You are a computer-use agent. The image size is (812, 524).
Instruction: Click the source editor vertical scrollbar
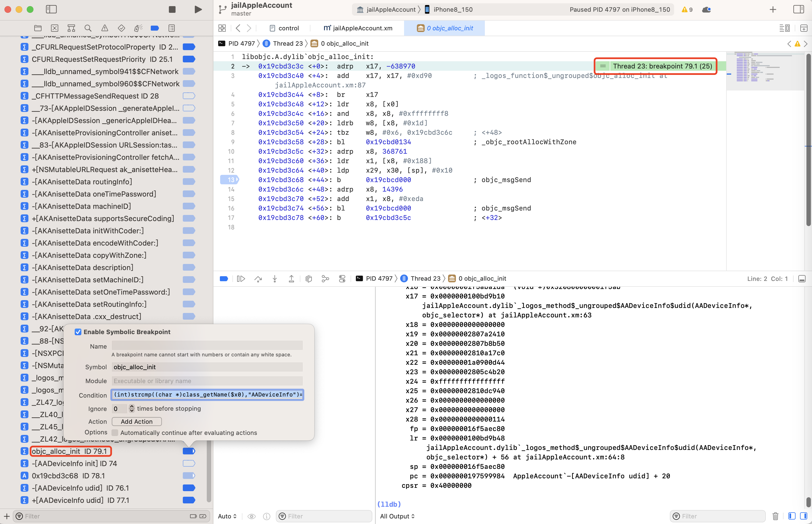pos(808,140)
